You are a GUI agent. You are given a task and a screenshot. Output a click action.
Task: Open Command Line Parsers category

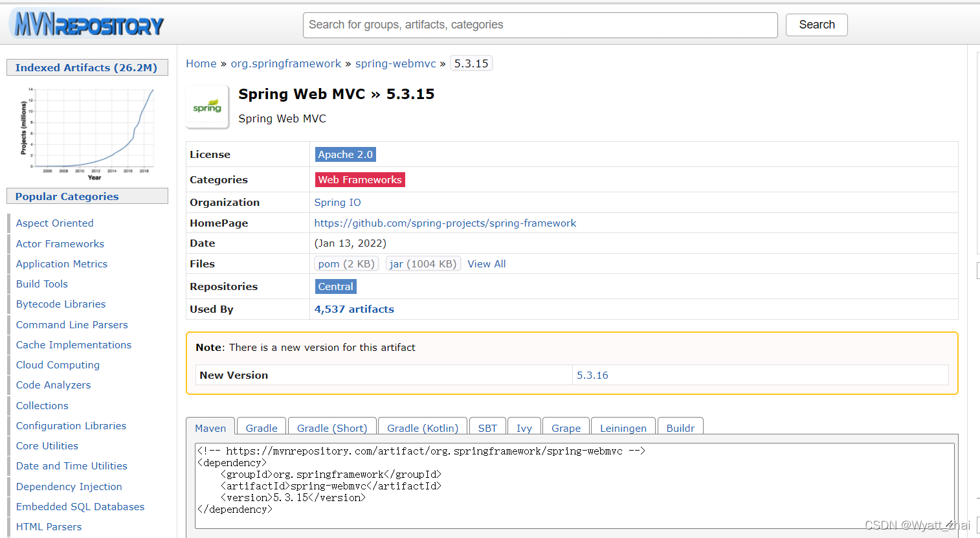click(72, 325)
